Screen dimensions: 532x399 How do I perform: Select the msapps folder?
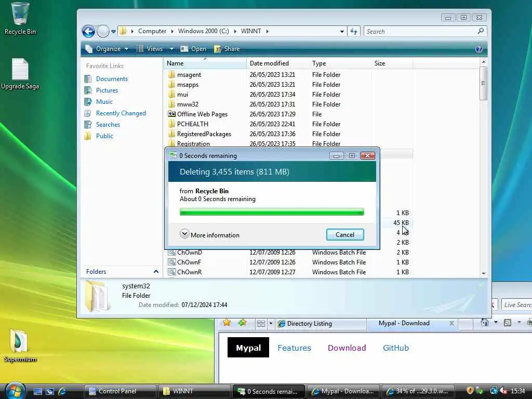(x=188, y=85)
